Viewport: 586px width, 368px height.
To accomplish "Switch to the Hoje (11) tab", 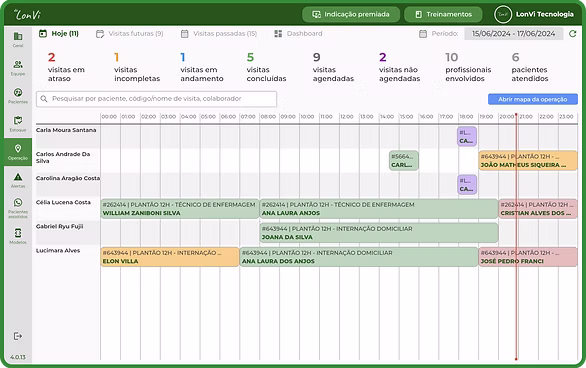I will pyautogui.click(x=59, y=34).
